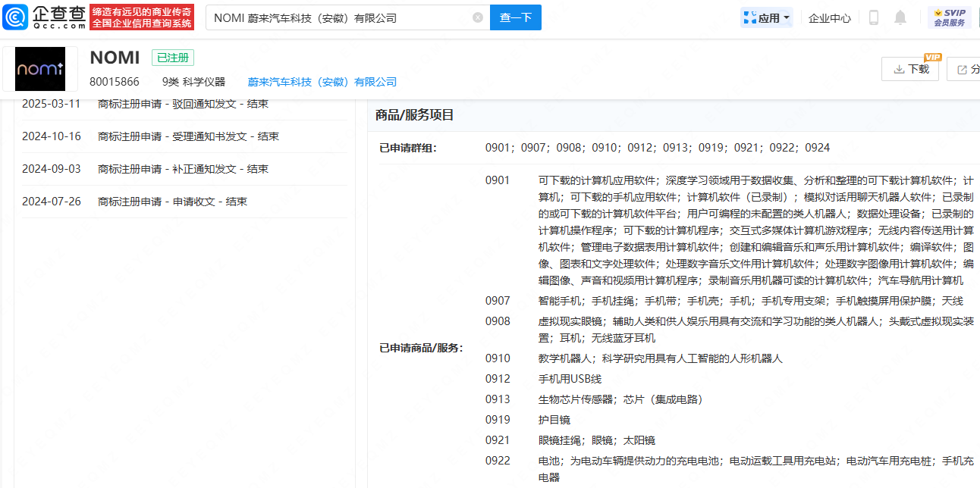This screenshot has width=980, height=488.
Task: Open the SVIP member service badge
Action: [949, 17]
